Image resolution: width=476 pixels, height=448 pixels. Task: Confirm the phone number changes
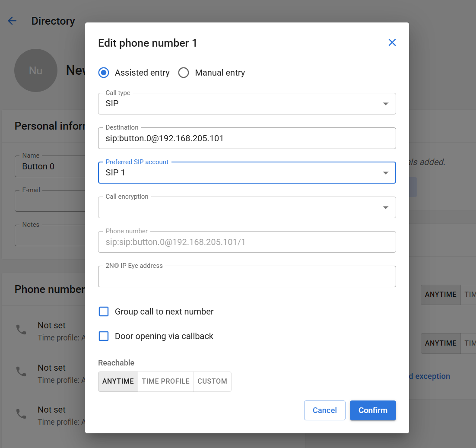coord(373,410)
